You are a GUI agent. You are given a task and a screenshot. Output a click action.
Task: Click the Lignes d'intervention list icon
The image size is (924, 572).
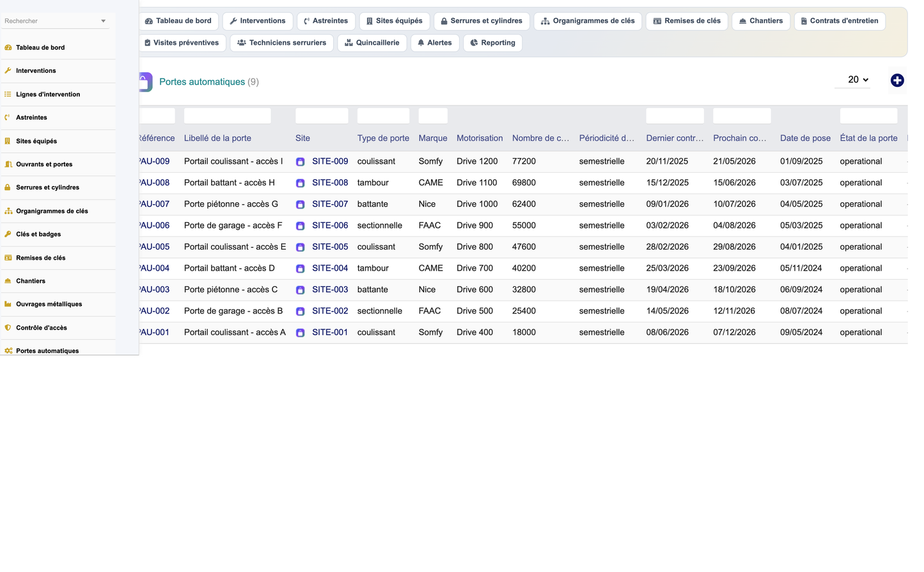click(x=8, y=94)
